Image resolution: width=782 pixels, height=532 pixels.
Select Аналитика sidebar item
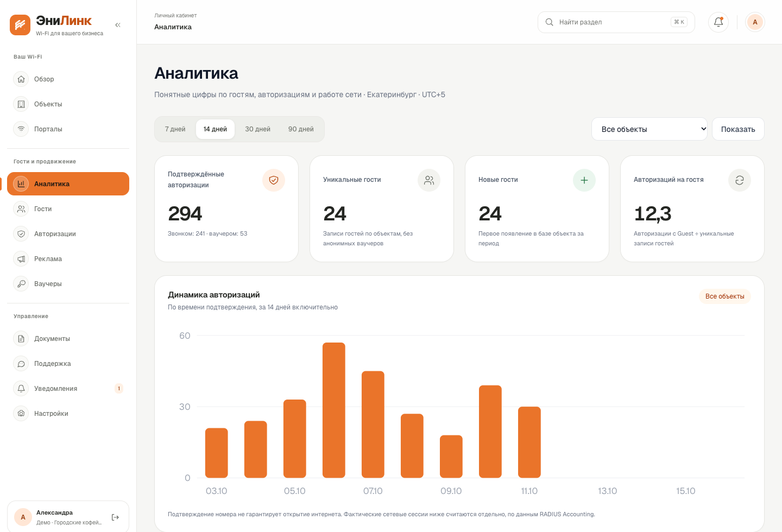68,184
